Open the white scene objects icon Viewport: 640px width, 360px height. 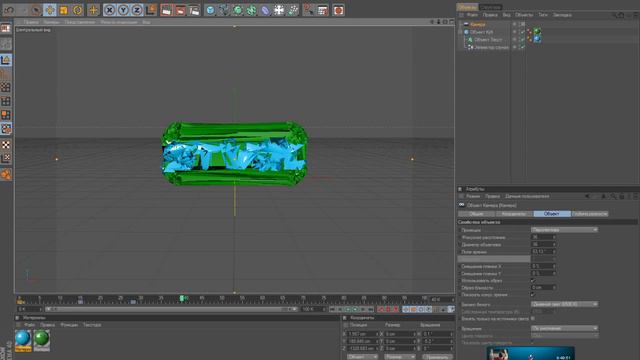pos(279,10)
